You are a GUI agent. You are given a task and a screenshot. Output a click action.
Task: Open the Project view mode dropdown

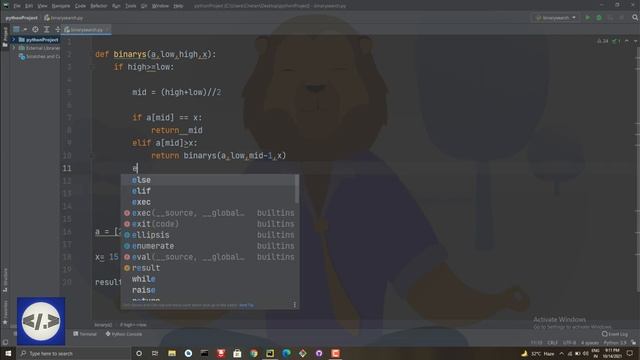[x=19, y=29]
